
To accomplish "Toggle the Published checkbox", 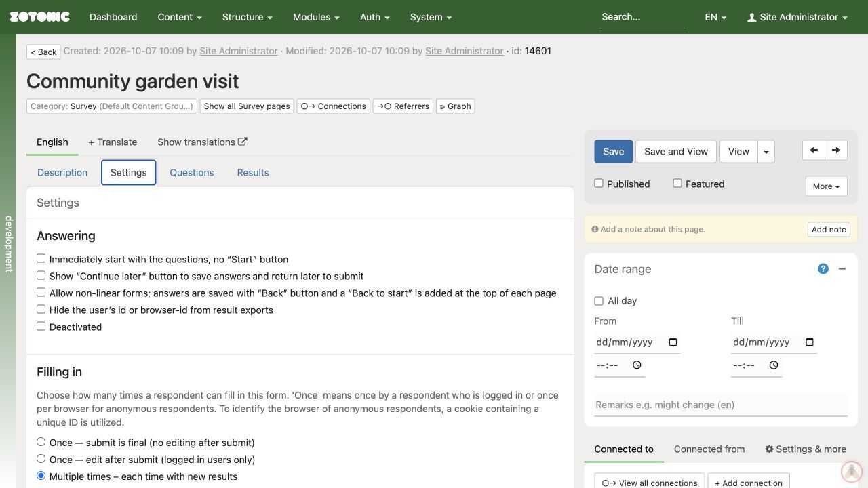I will tap(599, 183).
